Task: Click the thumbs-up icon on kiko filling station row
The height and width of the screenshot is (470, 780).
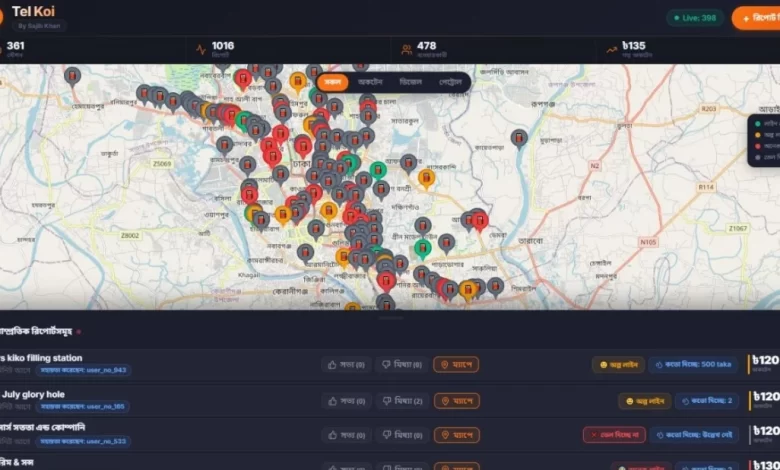Action: pos(333,365)
